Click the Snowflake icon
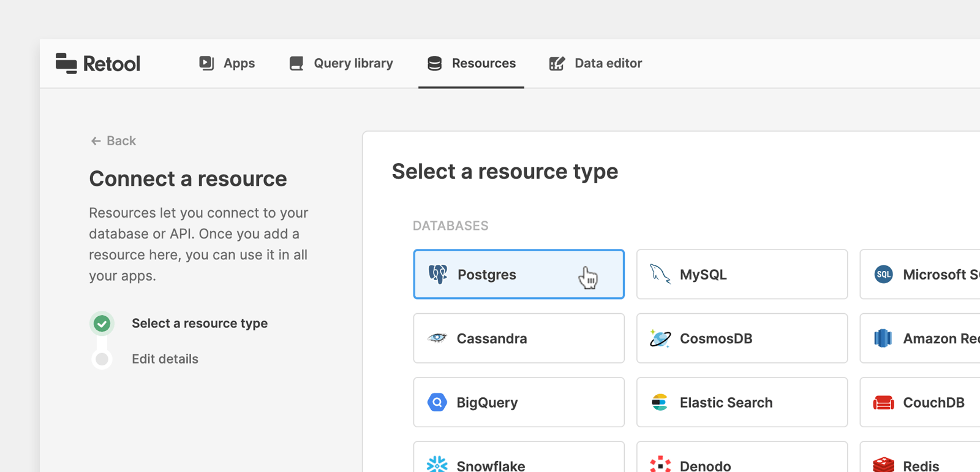This screenshot has width=980, height=472. tap(437, 465)
